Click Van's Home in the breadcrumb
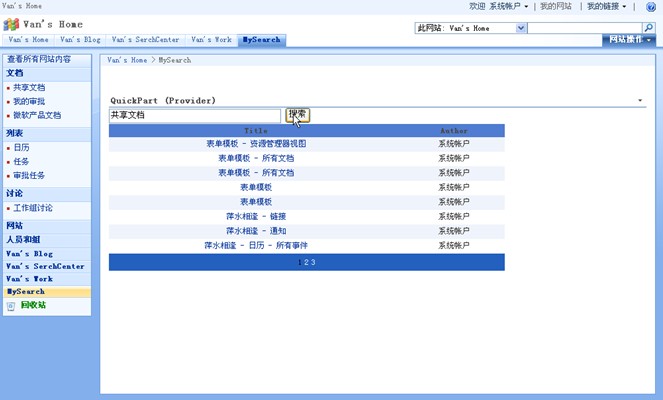 (x=127, y=60)
